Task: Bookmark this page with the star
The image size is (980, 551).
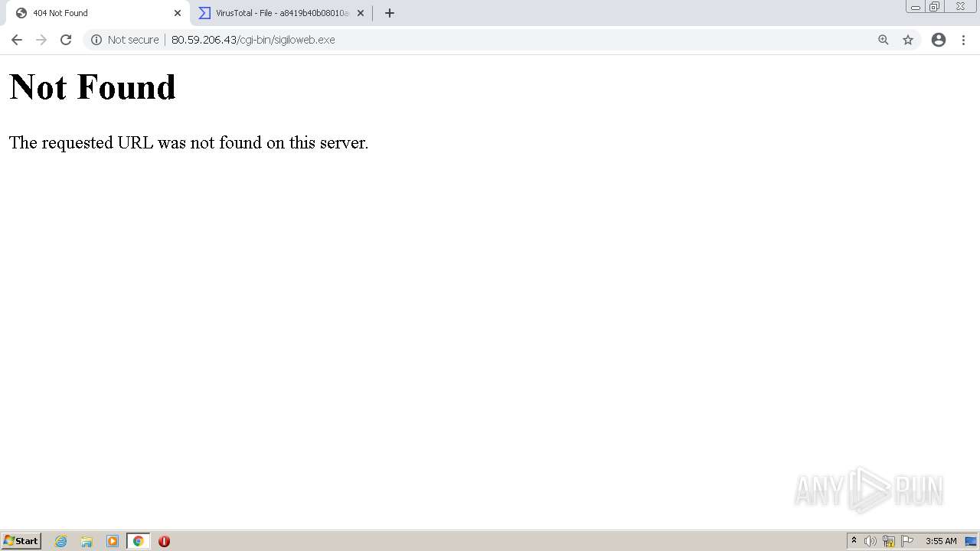Action: (908, 40)
